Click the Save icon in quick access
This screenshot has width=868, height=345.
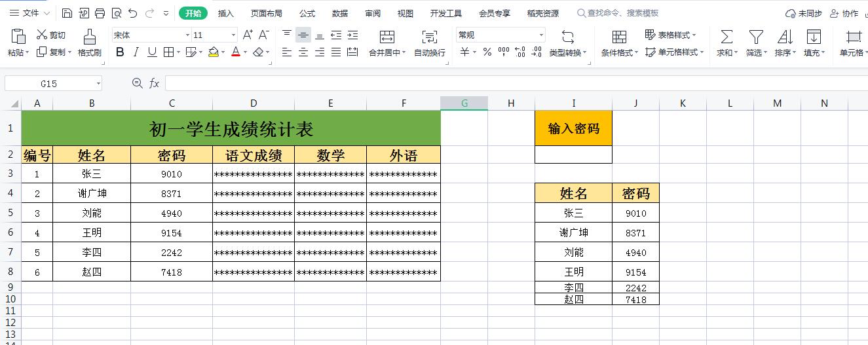click(x=67, y=13)
